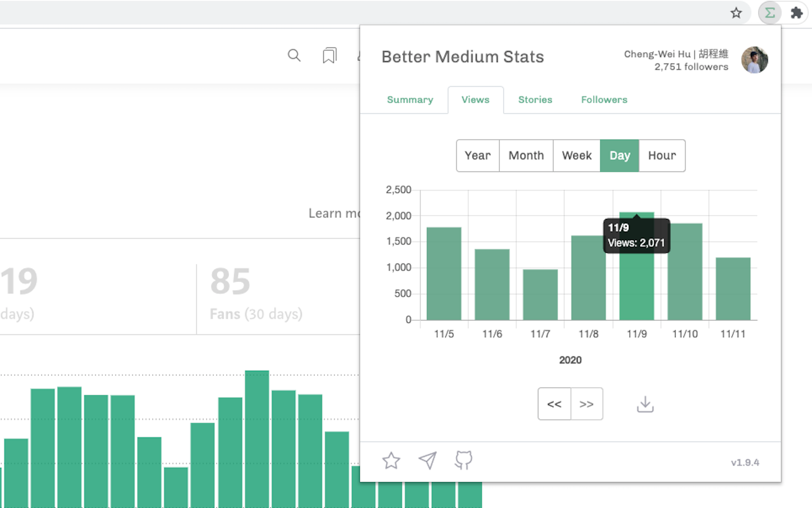The image size is (812, 508).
Task: Click the paper plane feedback icon
Action: (428, 460)
